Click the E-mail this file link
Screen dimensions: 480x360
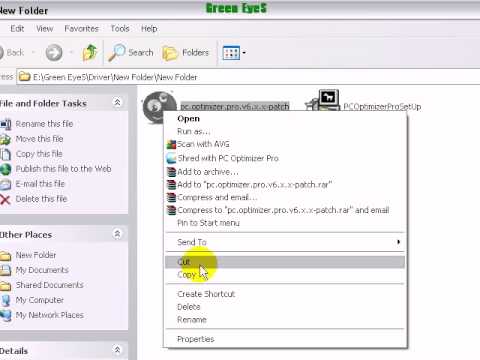pyautogui.click(x=40, y=184)
